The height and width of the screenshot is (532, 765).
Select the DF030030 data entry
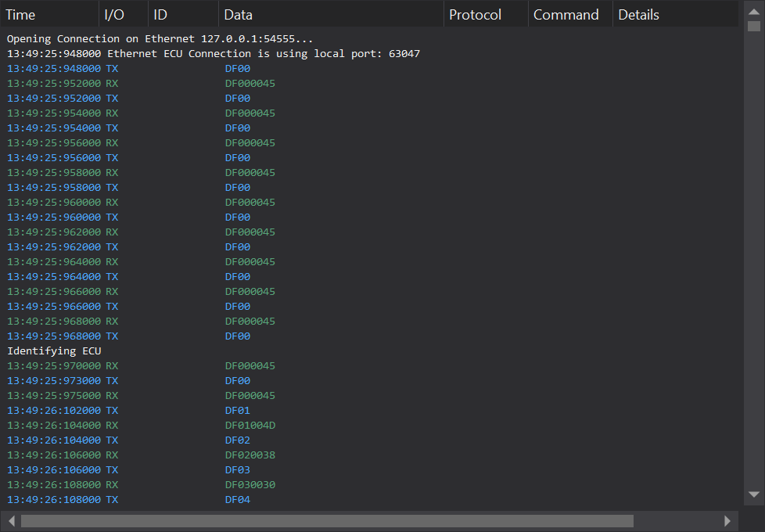pos(250,485)
